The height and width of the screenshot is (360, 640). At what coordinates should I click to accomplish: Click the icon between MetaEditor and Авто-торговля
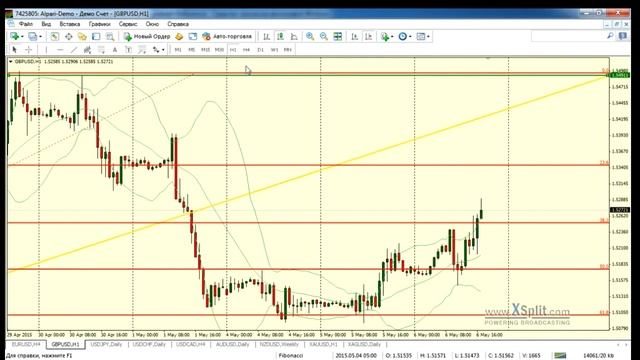coord(193,36)
